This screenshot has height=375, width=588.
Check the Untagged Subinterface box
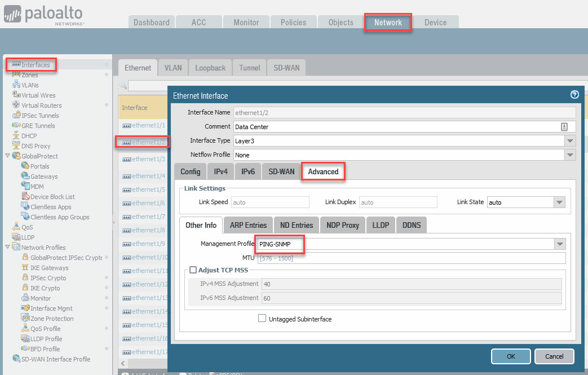click(x=262, y=319)
